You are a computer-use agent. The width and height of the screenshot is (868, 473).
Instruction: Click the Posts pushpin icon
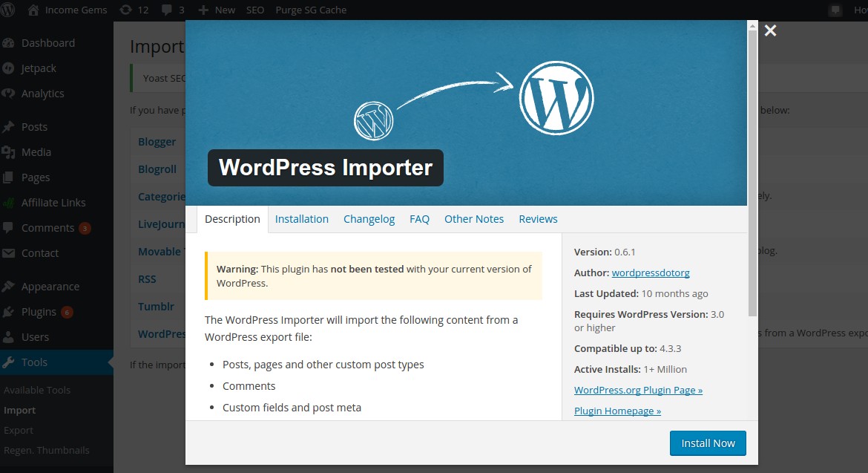click(x=7, y=127)
